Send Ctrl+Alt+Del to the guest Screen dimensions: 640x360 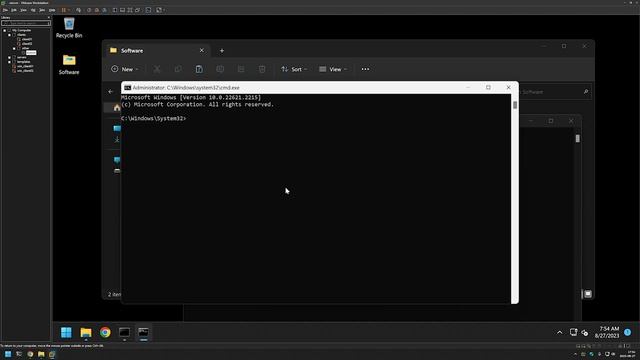pos(78,10)
